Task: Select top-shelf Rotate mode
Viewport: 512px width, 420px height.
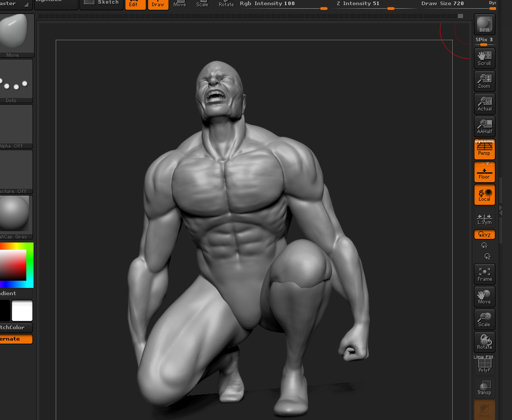Action: [226, 4]
